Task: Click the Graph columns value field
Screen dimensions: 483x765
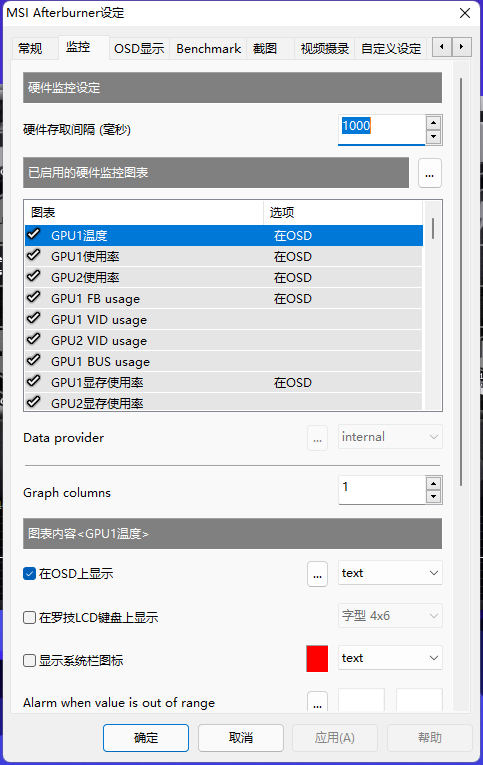Action: coord(382,489)
